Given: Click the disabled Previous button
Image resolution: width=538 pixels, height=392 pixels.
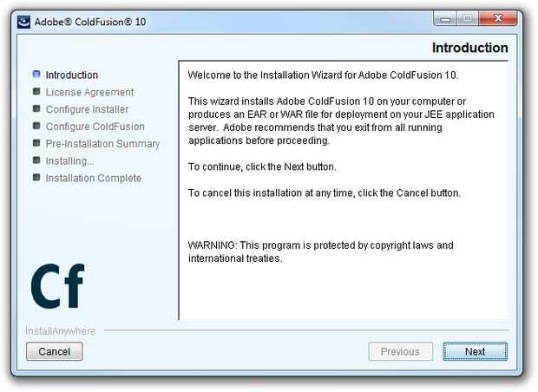Looking at the screenshot, I should point(400,352).
